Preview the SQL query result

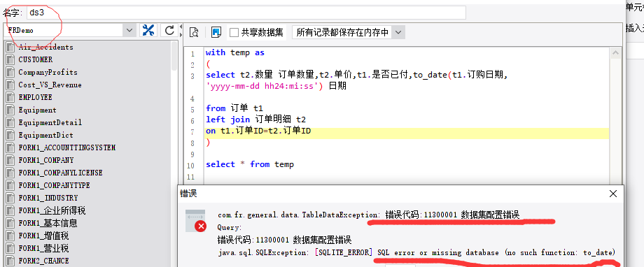(195, 32)
